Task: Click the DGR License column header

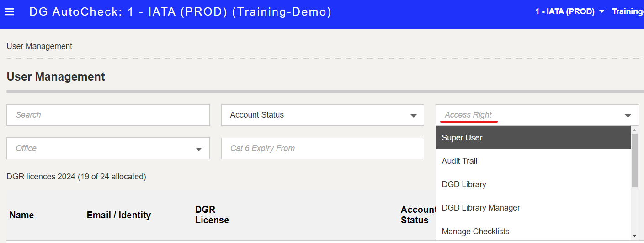Action: (212, 215)
